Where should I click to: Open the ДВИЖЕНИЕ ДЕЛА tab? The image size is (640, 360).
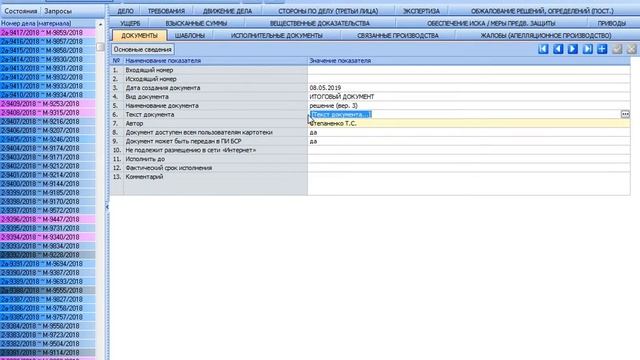point(227,11)
